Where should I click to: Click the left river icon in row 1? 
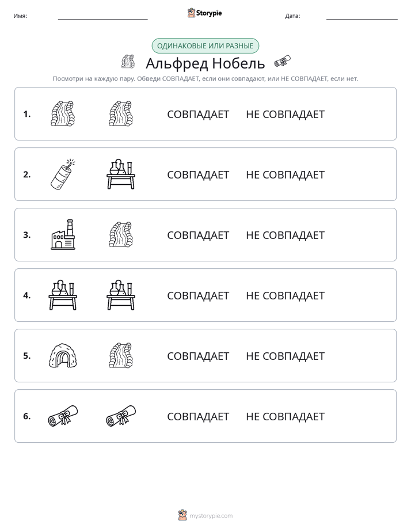click(63, 113)
